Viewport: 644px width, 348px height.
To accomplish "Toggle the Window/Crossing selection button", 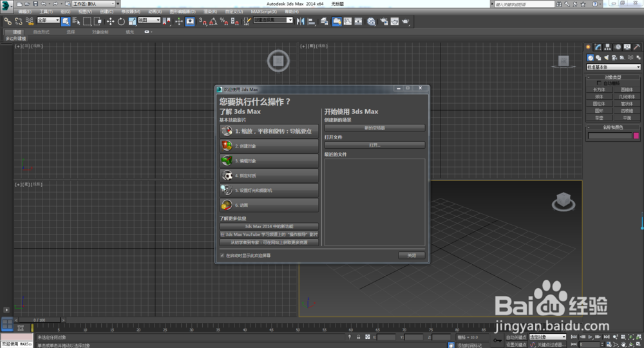I will pyautogui.click(x=98, y=21).
